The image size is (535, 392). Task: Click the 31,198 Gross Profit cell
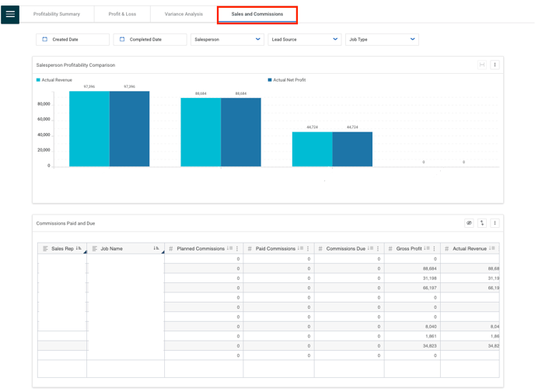tap(412, 278)
